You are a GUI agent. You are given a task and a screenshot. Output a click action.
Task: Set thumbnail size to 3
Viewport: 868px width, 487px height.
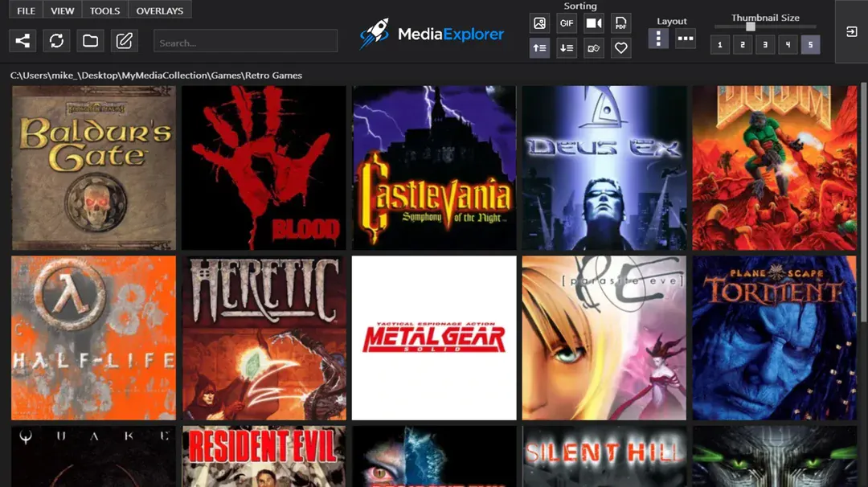tap(765, 45)
